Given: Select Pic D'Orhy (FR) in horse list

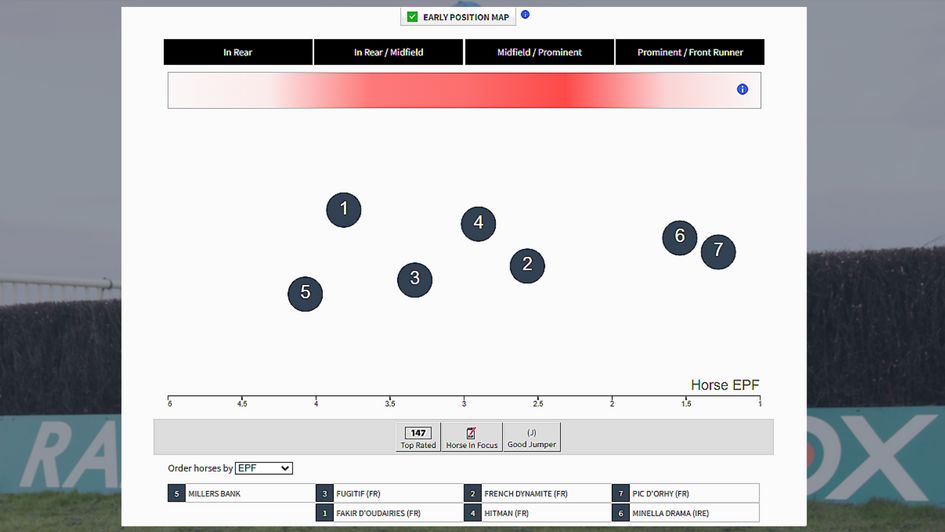Looking at the screenshot, I should pos(685,493).
